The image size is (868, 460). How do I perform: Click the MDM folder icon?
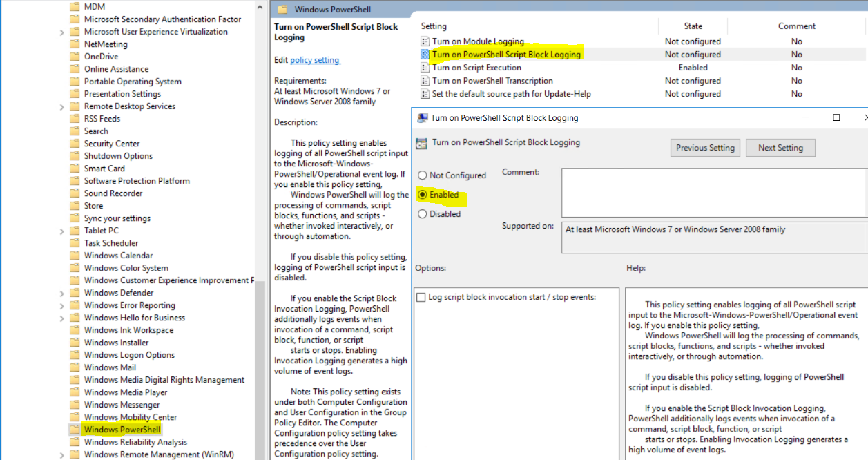tap(75, 7)
